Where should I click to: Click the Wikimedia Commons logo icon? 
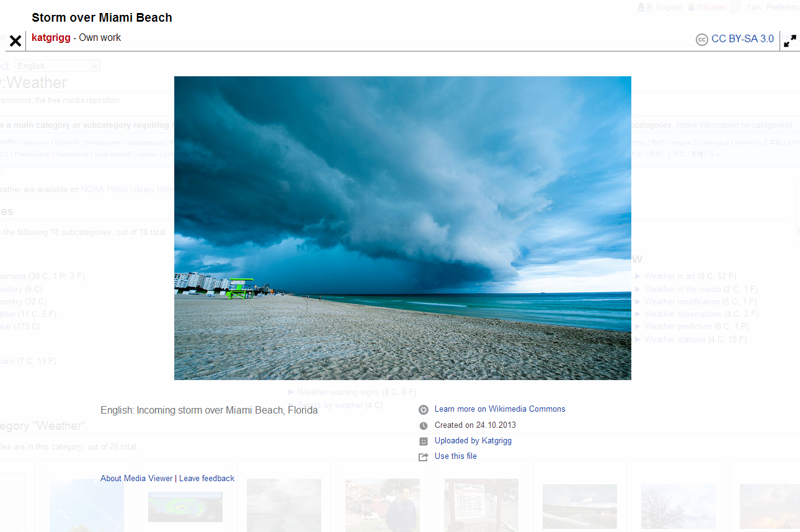[x=424, y=410]
